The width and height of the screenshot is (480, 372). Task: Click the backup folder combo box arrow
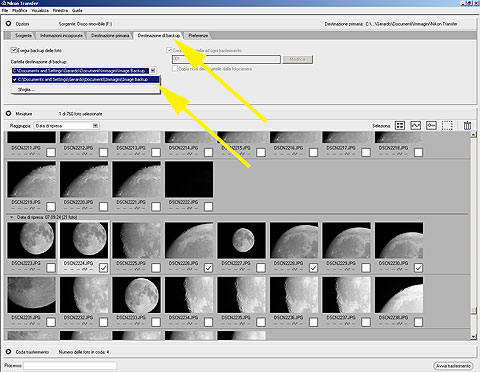coord(153,71)
